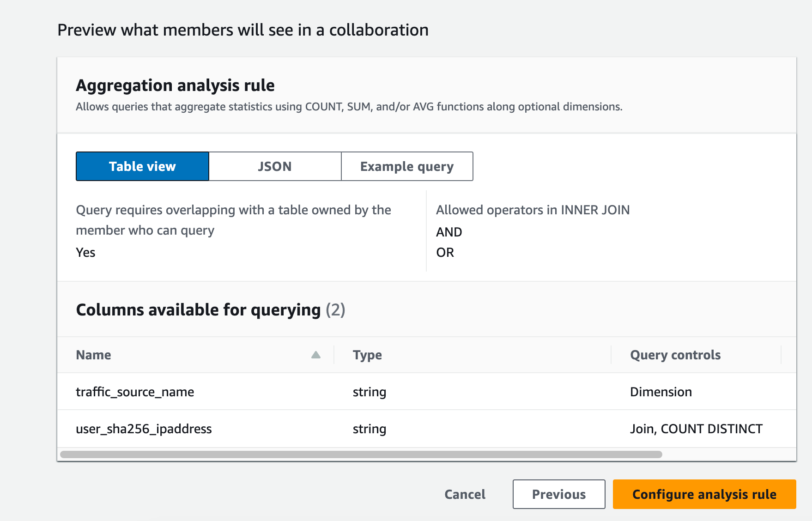Switch to the Table view tab
The width and height of the screenshot is (812, 521).
coord(142,166)
